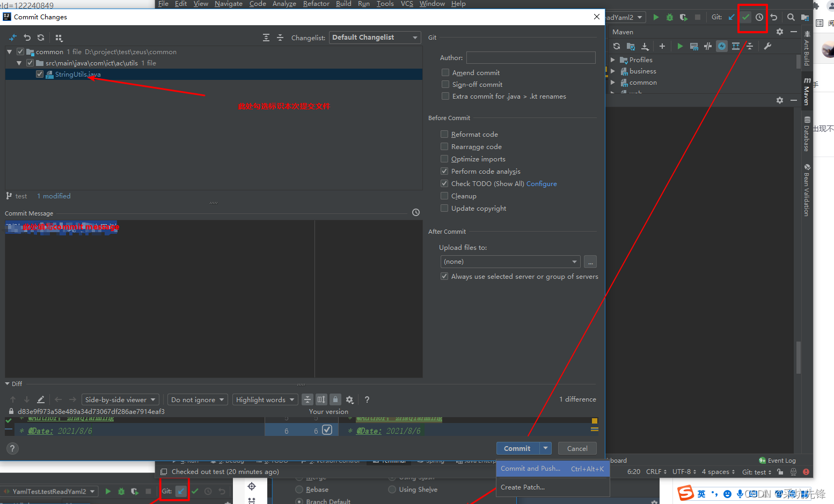Open Changelist Default Changelist dropdown

[375, 38]
